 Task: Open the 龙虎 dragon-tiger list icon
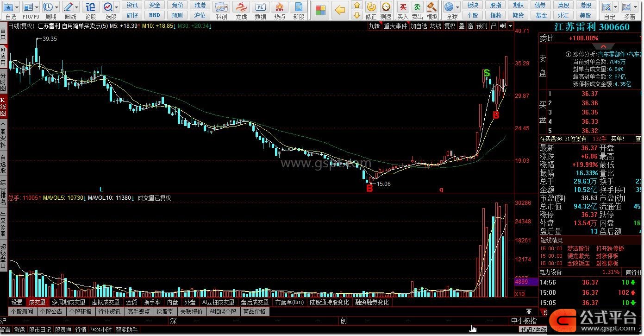click(241, 7)
